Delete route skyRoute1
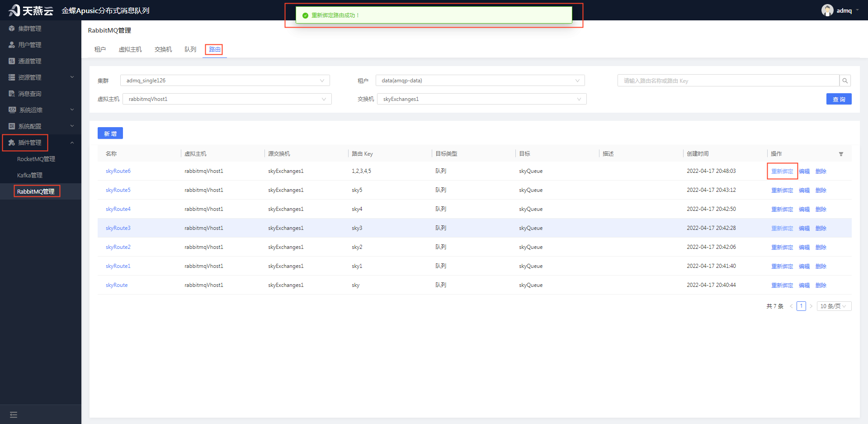The width and height of the screenshot is (868, 424). 821,266
